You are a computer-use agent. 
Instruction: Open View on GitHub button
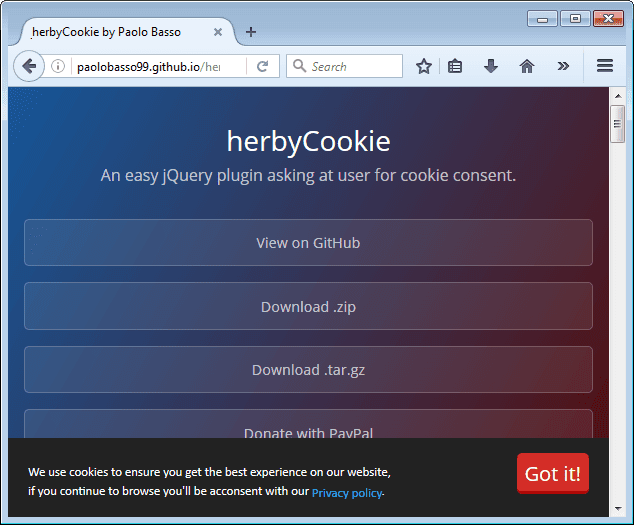[x=309, y=243]
